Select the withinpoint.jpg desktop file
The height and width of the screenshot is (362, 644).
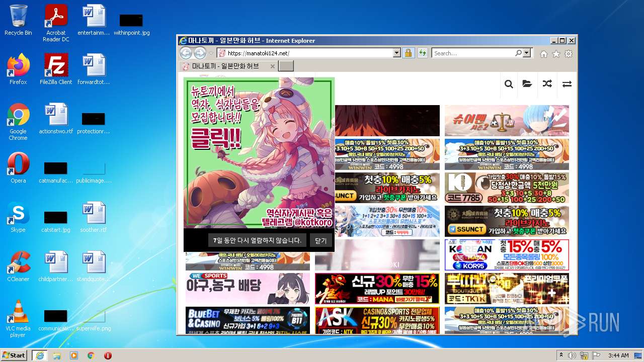pos(131,25)
